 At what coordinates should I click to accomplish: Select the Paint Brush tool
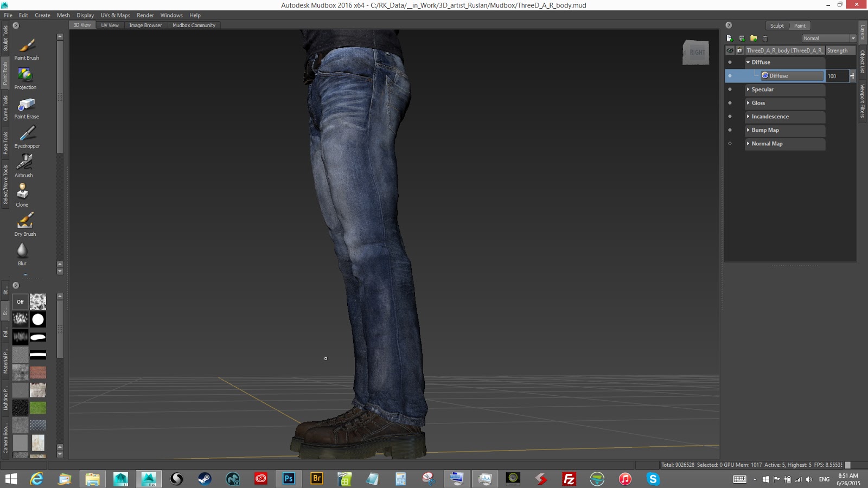coord(27,49)
